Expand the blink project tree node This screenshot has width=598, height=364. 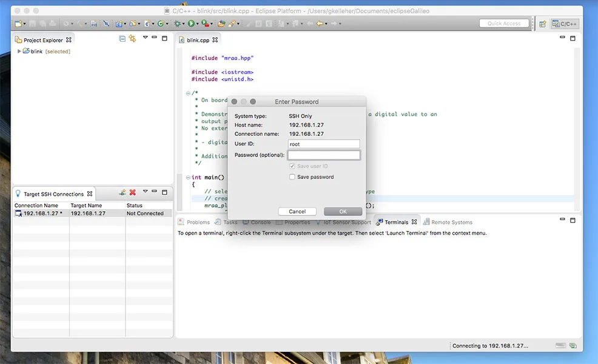coord(19,52)
